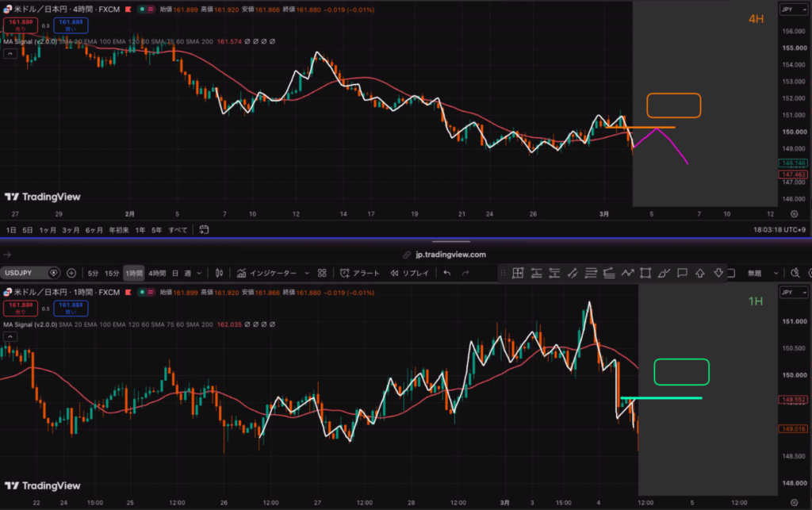The width and height of the screenshot is (812, 510).
Task: Click the red flag on 4H chart title
Action: [128, 10]
